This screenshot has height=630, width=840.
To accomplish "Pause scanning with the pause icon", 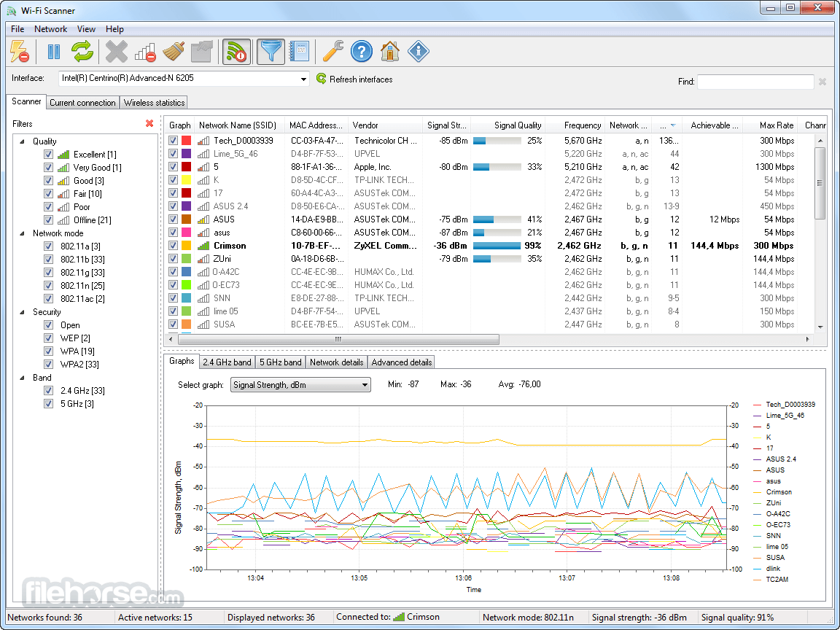I will pos(53,52).
